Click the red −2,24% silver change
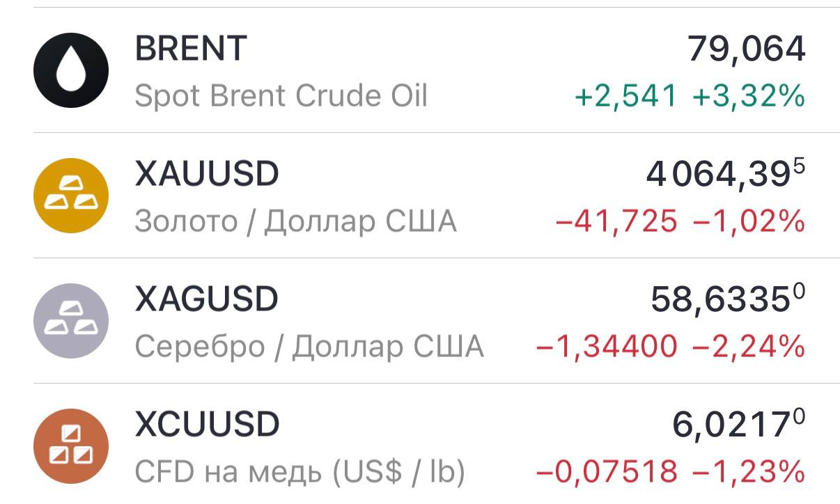The width and height of the screenshot is (840, 504). [x=749, y=347]
